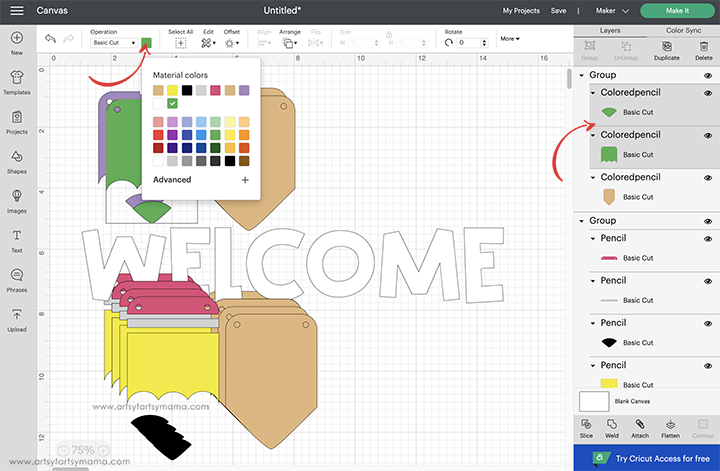This screenshot has height=471, width=720.
Task: Use the Slice tool
Action: coord(586,428)
